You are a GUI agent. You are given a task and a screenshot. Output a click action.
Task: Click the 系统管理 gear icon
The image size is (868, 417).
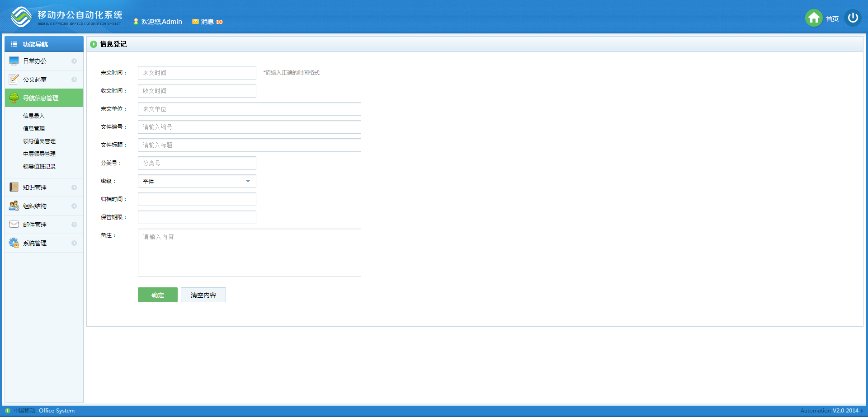14,243
